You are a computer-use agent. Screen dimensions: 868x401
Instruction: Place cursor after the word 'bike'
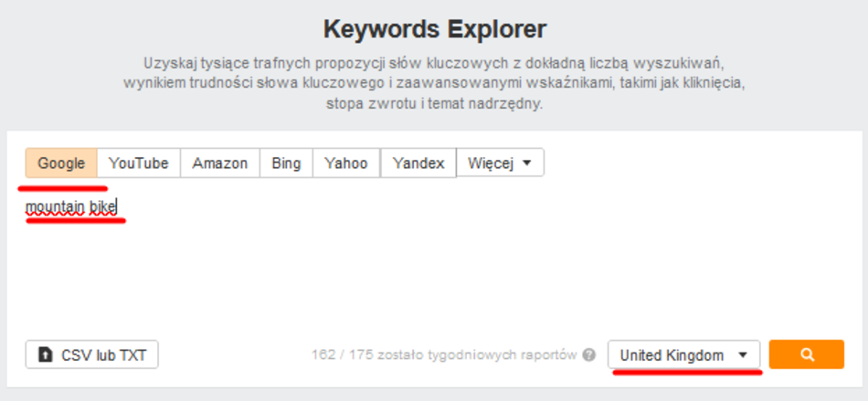119,206
